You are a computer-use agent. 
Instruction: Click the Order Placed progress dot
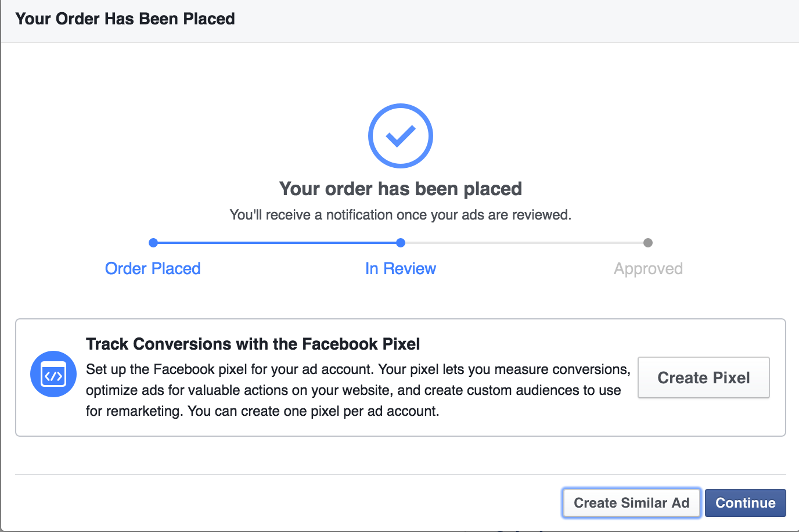point(153,243)
